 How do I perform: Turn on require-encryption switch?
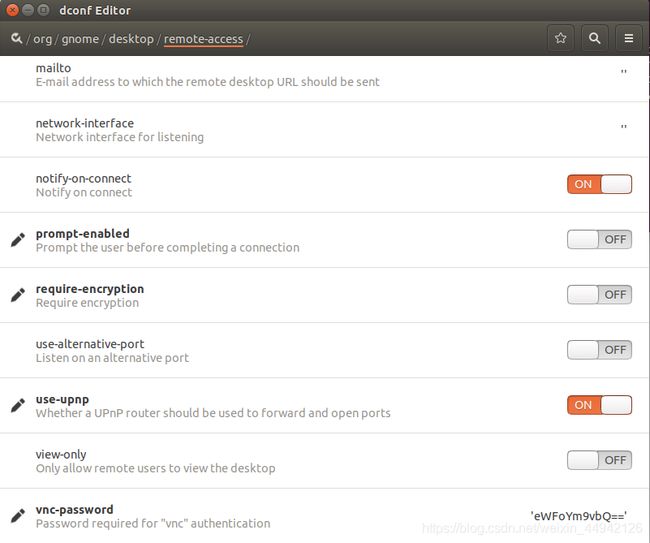coord(599,294)
